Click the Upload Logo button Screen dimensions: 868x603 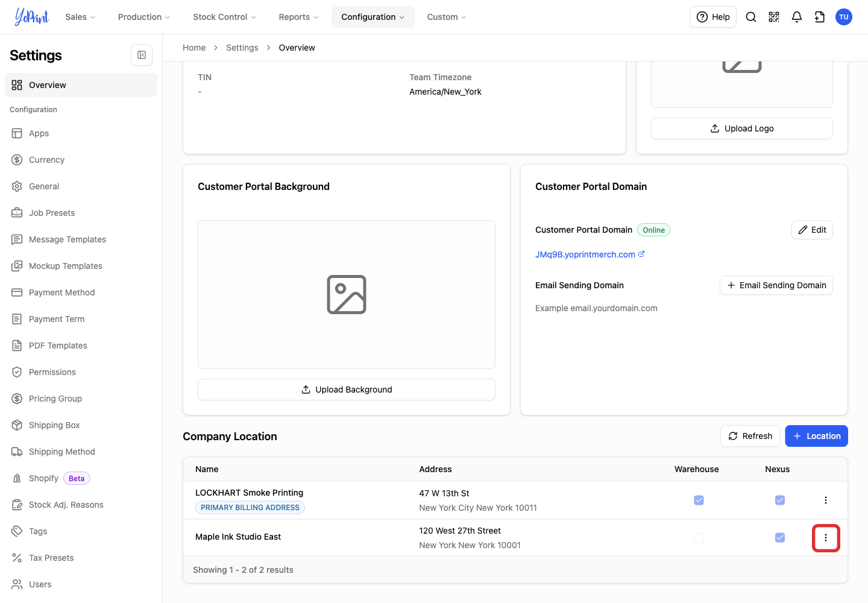[742, 128]
